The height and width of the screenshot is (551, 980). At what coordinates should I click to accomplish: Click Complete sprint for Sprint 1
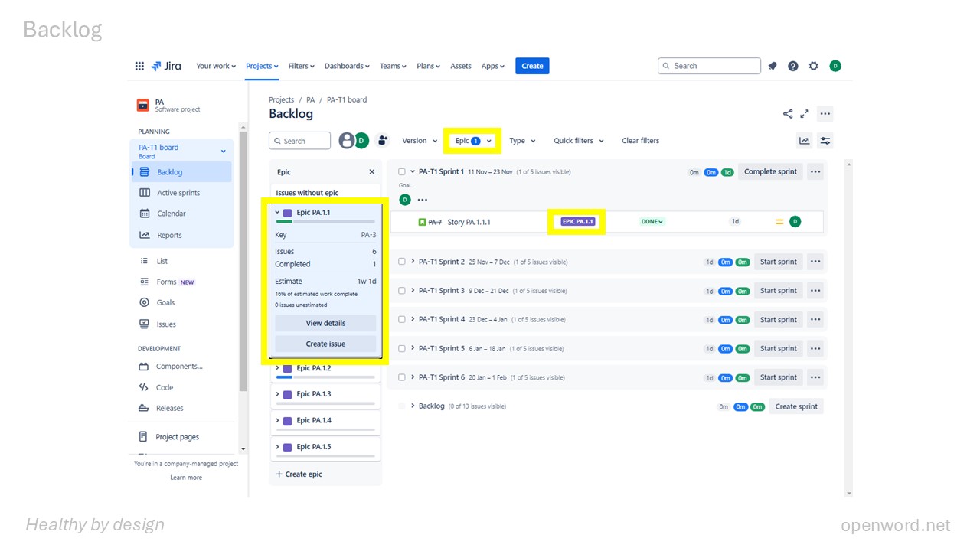(770, 171)
